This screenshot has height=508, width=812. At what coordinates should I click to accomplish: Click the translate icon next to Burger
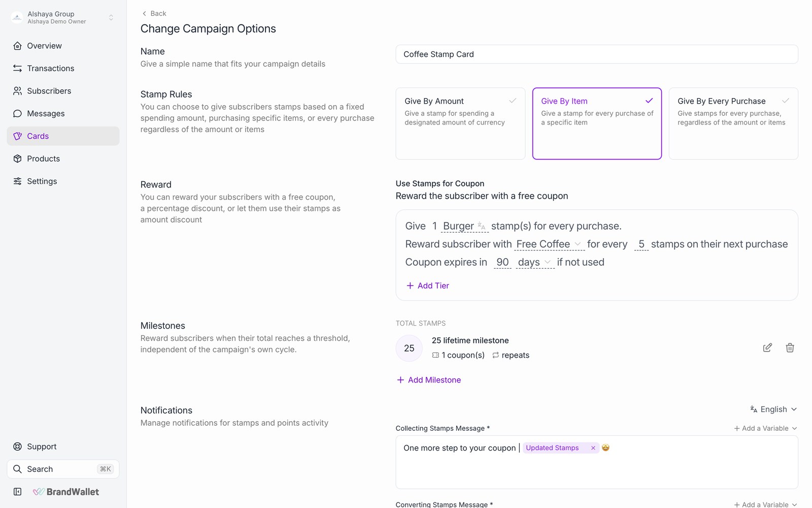click(x=482, y=226)
